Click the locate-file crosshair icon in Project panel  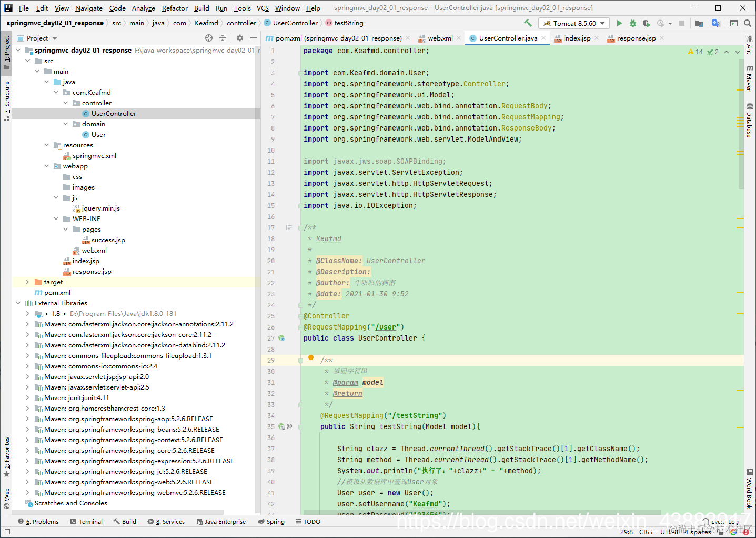pyautogui.click(x=209, y=38)
